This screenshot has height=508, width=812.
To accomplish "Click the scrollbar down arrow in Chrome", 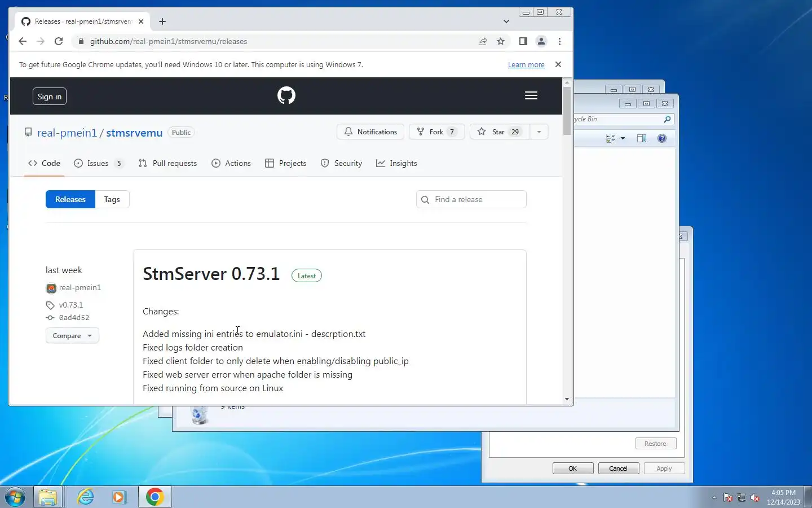I will pyautogui.click(x=567, y=399).
